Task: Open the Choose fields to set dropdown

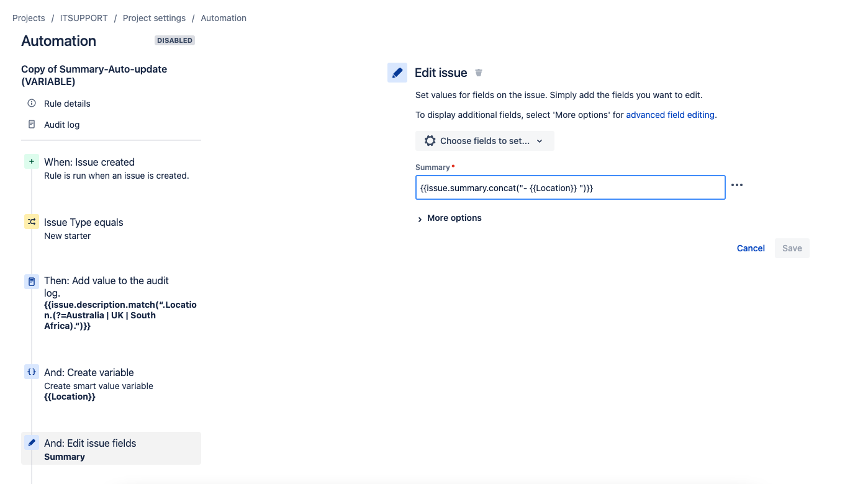Action: (x=485, y=141)
